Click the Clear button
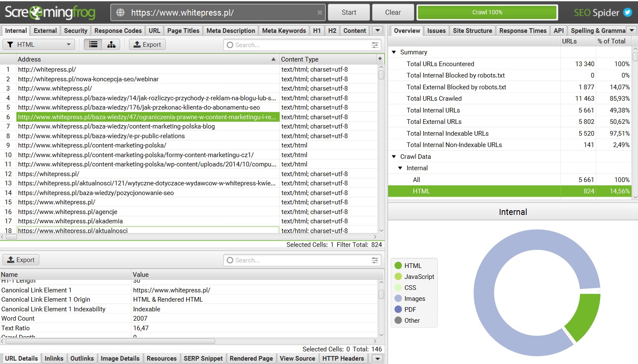This screenshot has width=638, height=364. [x=393, y=13]
